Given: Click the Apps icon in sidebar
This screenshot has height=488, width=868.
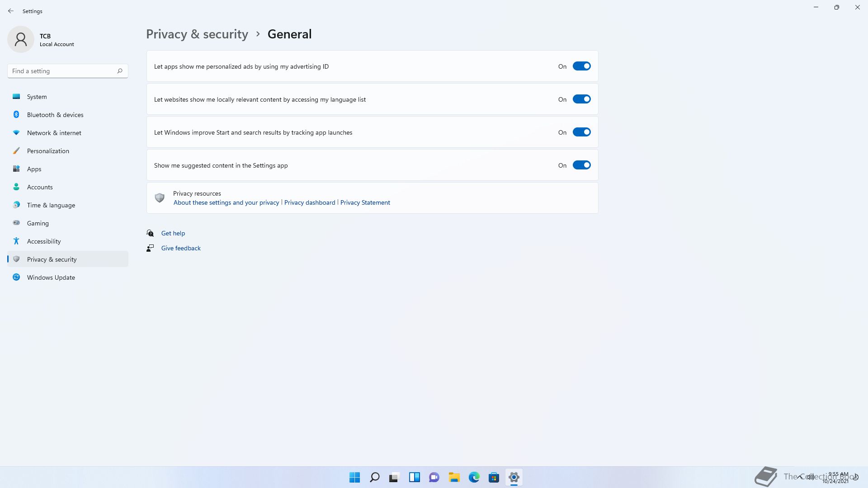Looking at the screenshot, I should [16, 169].
